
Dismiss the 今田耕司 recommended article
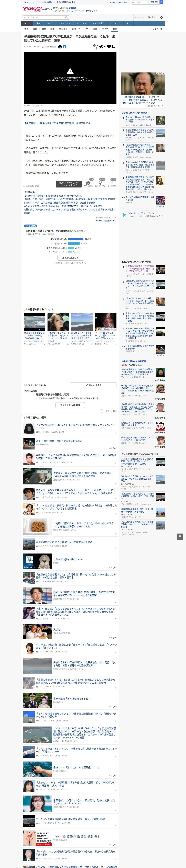point(115,464)
